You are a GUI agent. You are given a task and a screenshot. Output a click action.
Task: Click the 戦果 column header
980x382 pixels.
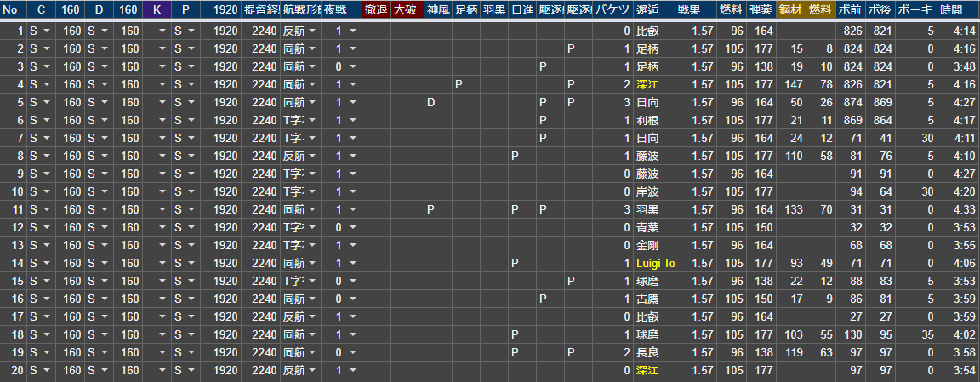click(x=696, y=9)
